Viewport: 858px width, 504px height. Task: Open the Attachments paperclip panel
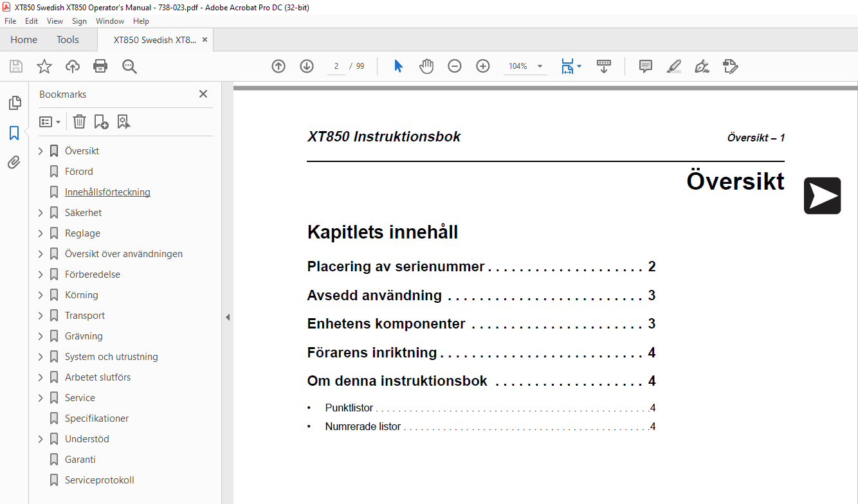pos(14,163)
